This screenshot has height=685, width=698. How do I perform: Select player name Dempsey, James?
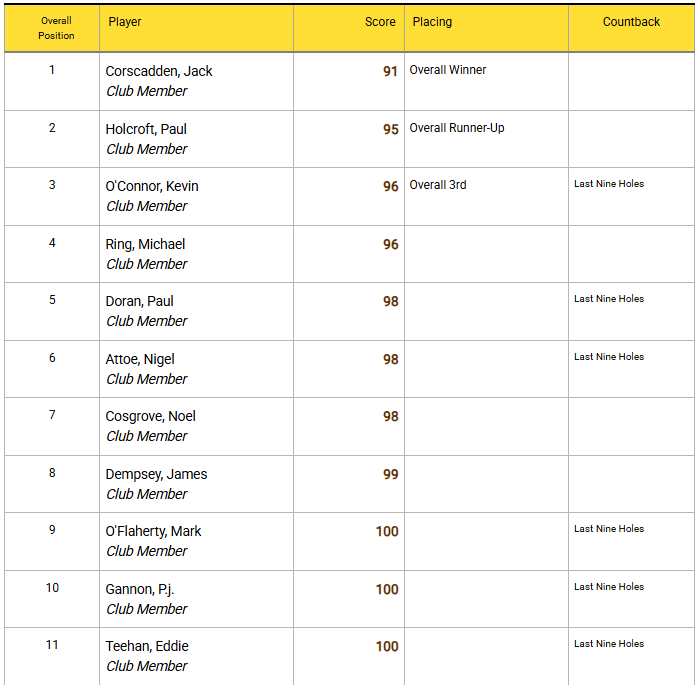point(156,474)
